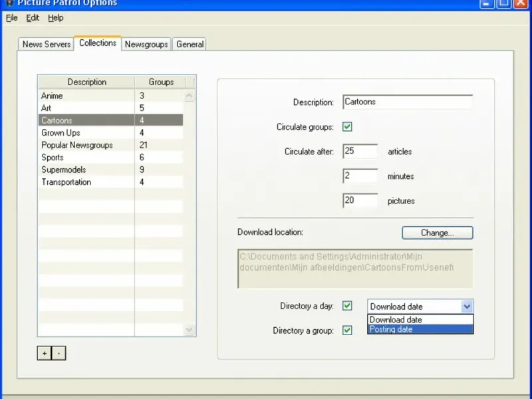The width and height of the screenshot is (532, 399).
Task: Click the list scroll up arrow
Action: (x=190, y=96)
